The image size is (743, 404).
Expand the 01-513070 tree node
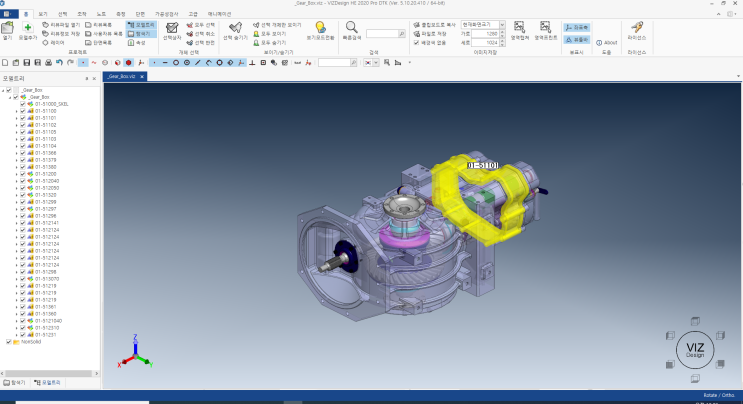17,279
